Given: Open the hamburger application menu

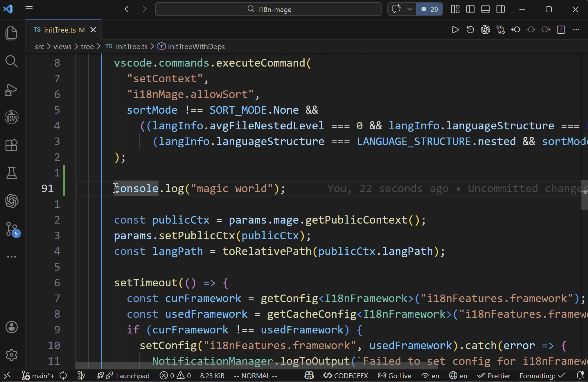Looking at the screenshot, I should point(29,9).
